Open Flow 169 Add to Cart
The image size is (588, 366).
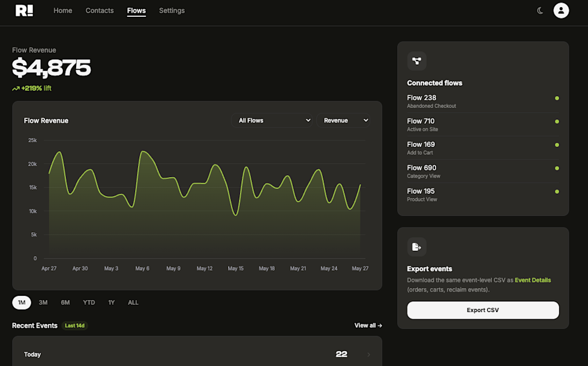click(x=483, y=148)
